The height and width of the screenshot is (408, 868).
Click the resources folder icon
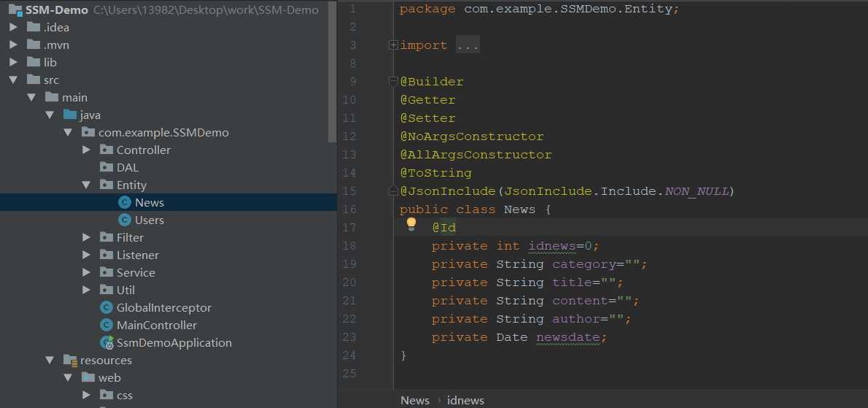[70, 360]
